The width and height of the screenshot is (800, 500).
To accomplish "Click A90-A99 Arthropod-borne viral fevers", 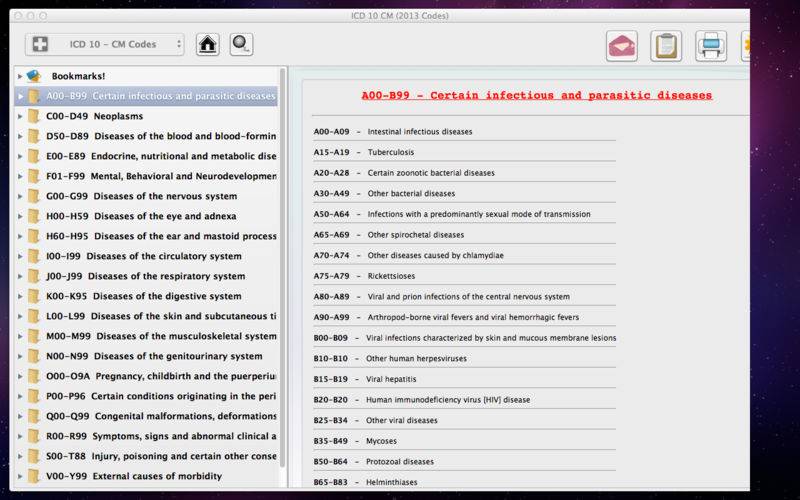I will pyautogui.click(x=446, y=317).
